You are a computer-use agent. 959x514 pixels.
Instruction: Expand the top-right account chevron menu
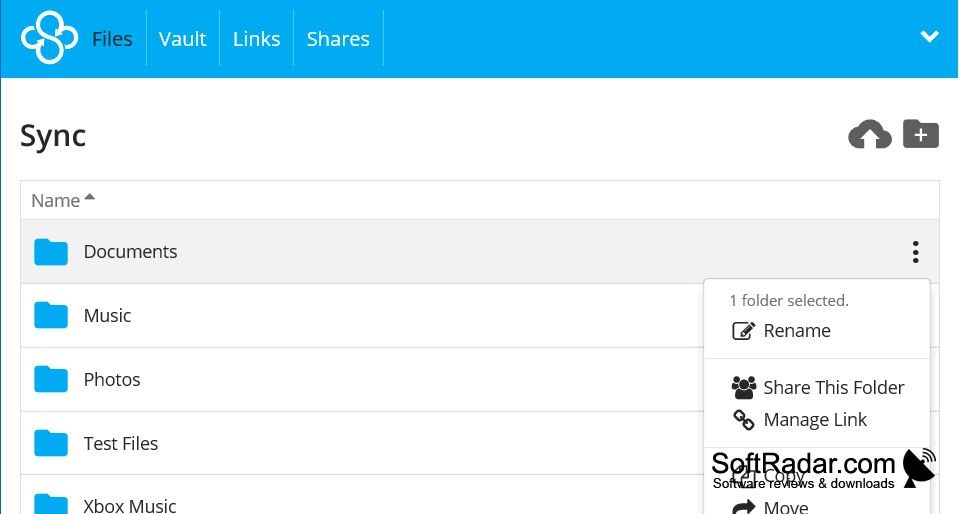click(x=930, y=37)
